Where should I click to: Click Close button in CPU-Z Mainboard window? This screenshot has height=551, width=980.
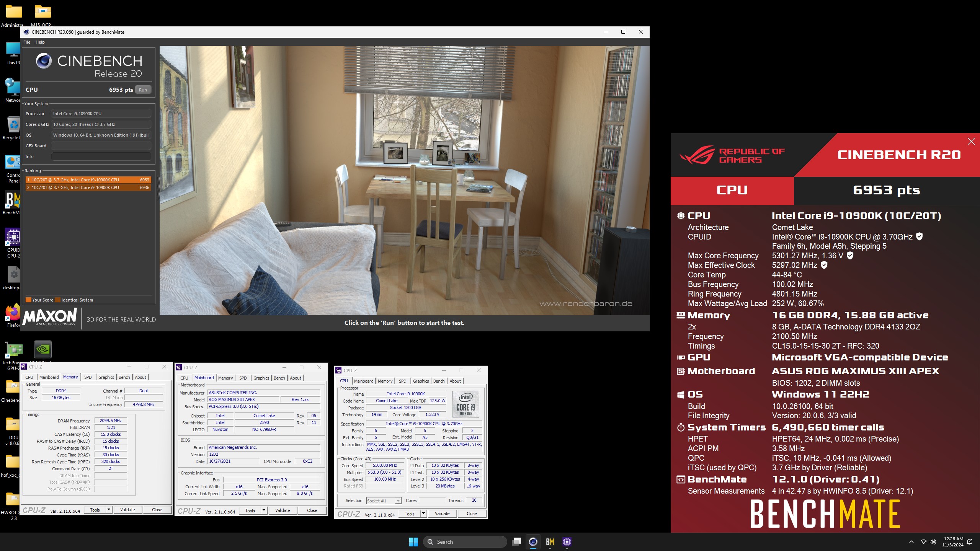click(312, 510)
